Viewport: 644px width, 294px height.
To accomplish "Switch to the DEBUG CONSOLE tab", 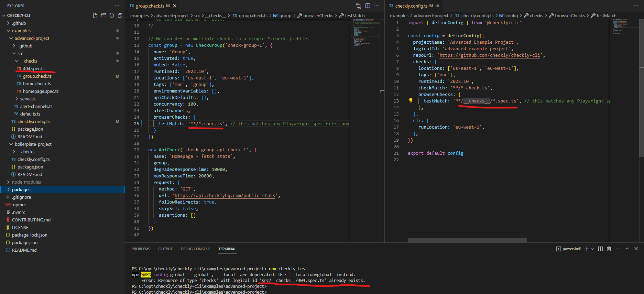I will 195,249.
